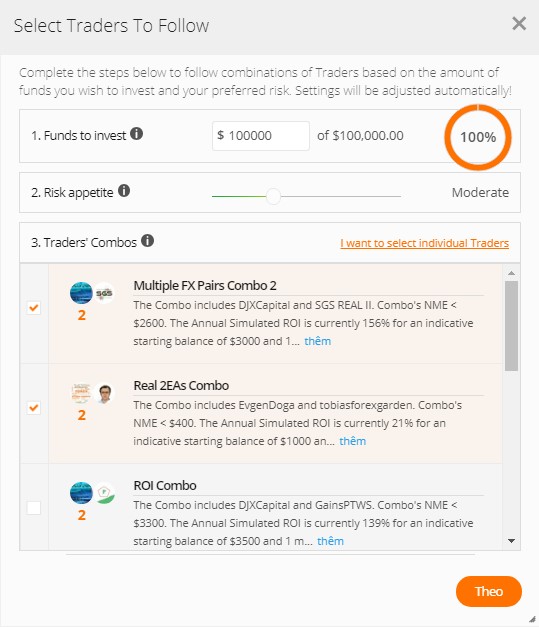
Task: Click the EvgenDoga avatar in Real 2EAs Combo
Action: [81, 393]
